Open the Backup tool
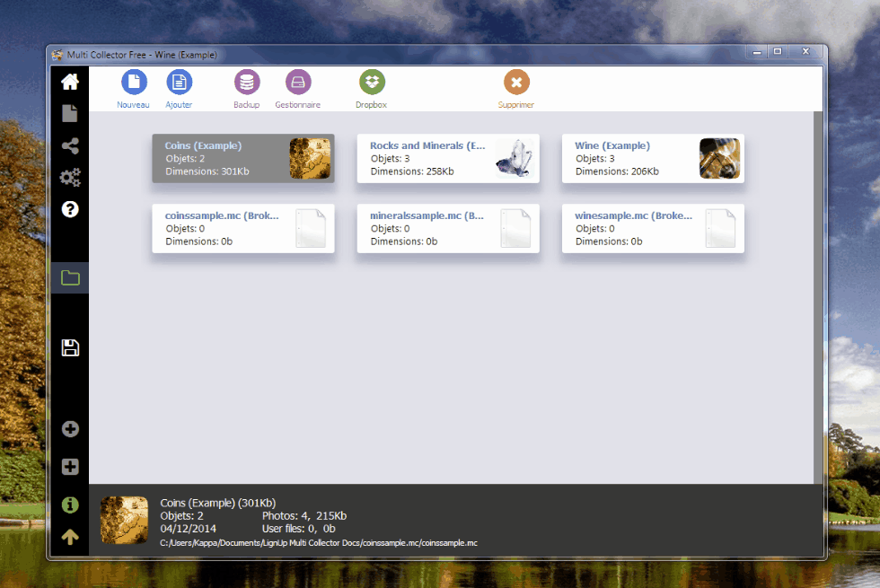 tap(247, 89)
